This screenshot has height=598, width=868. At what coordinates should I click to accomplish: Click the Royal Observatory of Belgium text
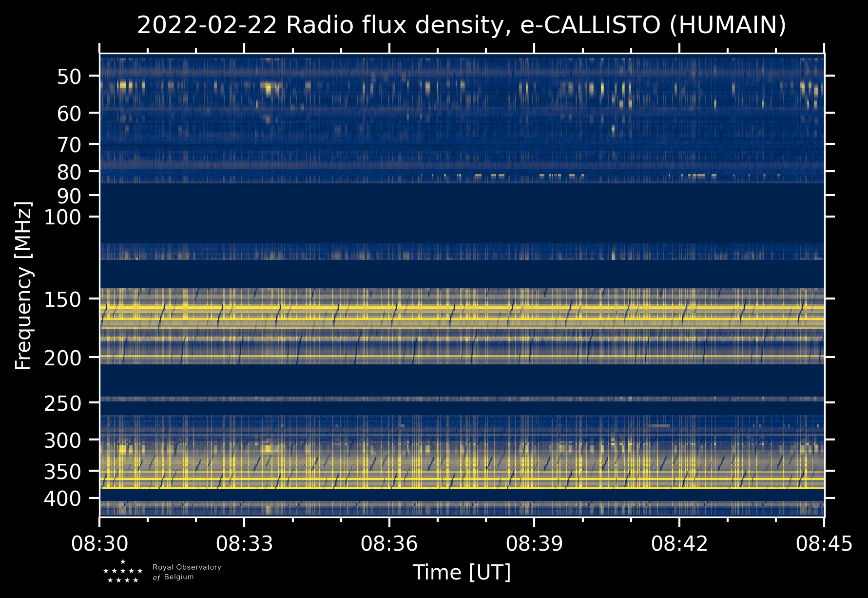pos(187,572)
